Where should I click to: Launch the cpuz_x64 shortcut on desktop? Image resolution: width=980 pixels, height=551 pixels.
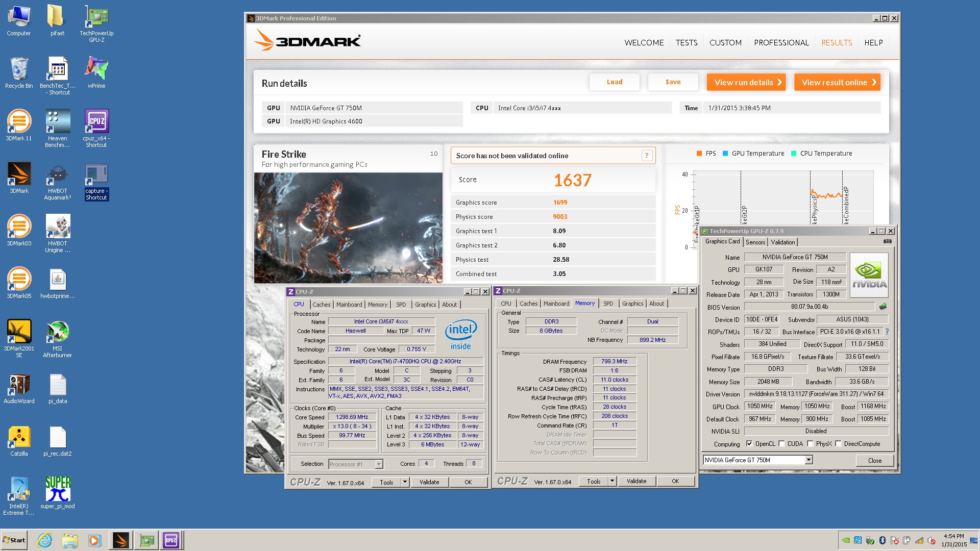[x=96, y=128]
